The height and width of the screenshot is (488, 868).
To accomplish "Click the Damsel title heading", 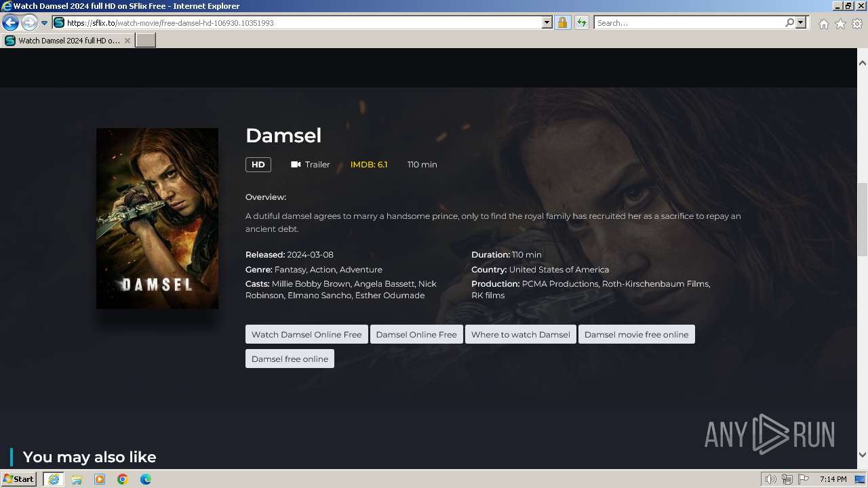I will point(283,136).
